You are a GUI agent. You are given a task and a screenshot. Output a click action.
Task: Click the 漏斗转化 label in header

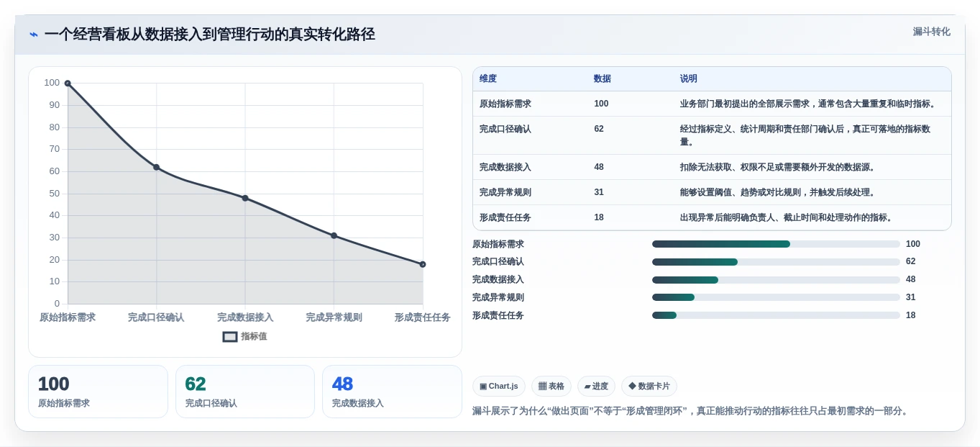coord(931,32)
